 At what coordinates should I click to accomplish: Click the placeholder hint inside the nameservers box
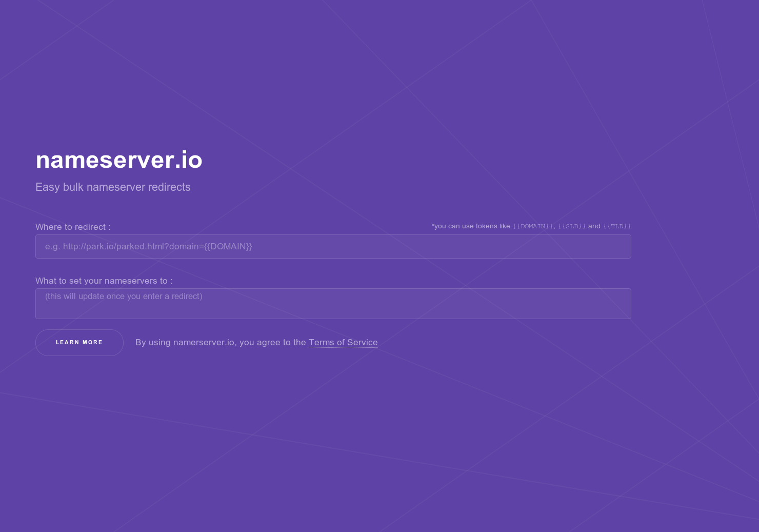pyautogui.click(x=123, y=296)
